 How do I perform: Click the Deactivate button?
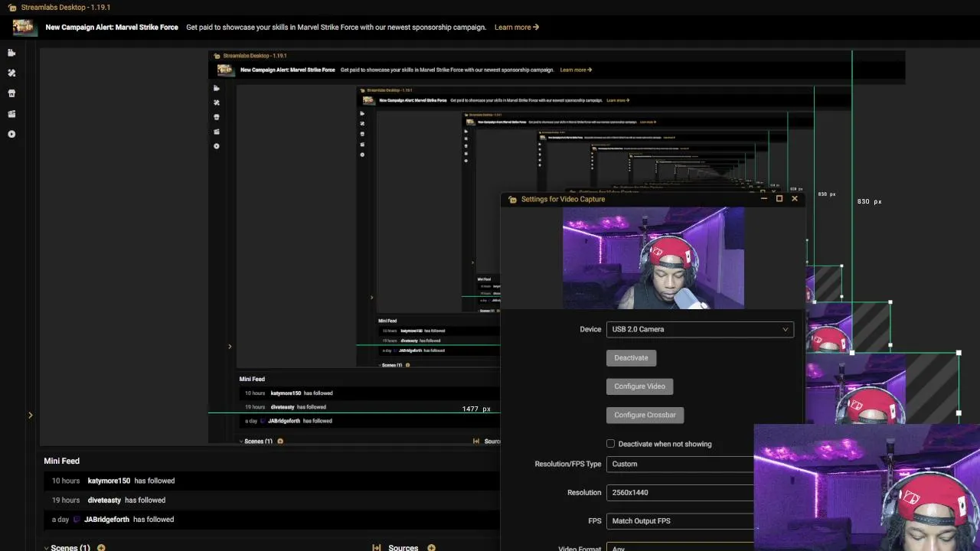(631, 357)
